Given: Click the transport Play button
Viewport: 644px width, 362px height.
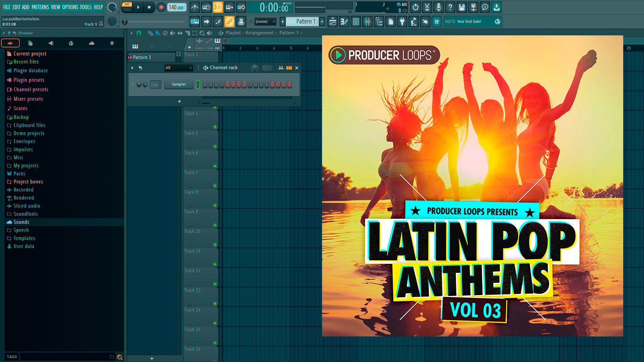Looking at the screenshot, I should click(138, 7).
